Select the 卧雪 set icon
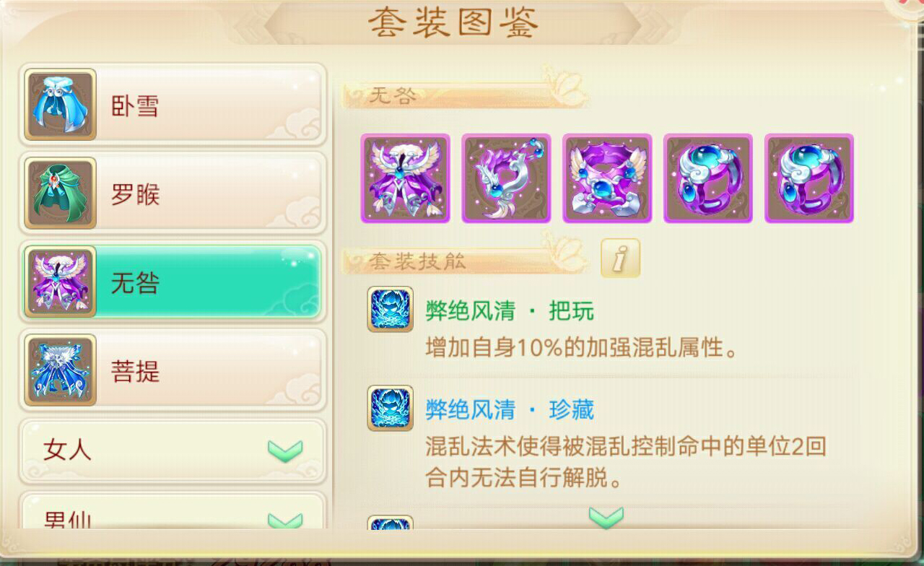The height and width of the screenshot is (566, 924). coord(61,105)
